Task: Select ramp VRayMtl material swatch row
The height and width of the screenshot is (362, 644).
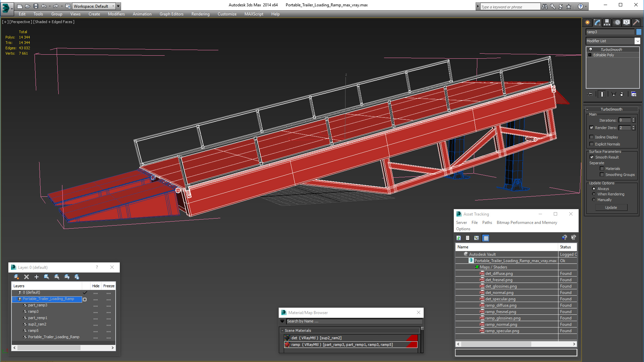Action: pyautogui.click(x=351, y=345)
